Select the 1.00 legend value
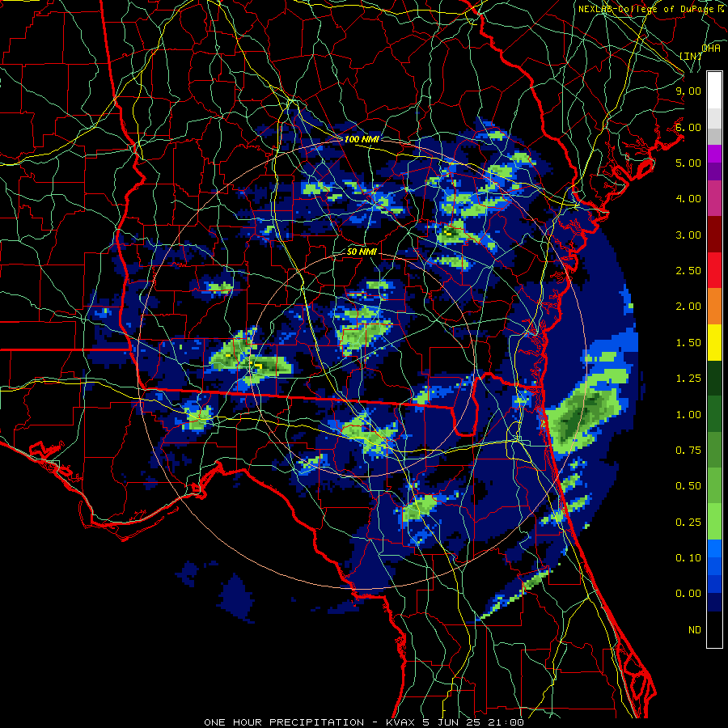 (x=688, y=415)
